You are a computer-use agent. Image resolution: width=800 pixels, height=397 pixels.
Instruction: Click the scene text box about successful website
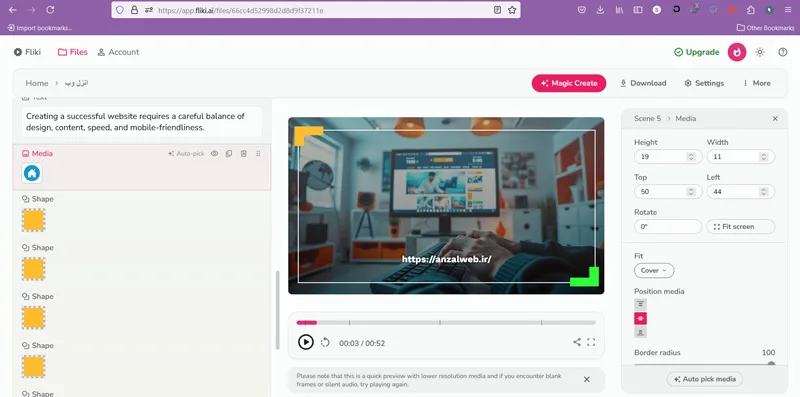click(x=142, y=122)
